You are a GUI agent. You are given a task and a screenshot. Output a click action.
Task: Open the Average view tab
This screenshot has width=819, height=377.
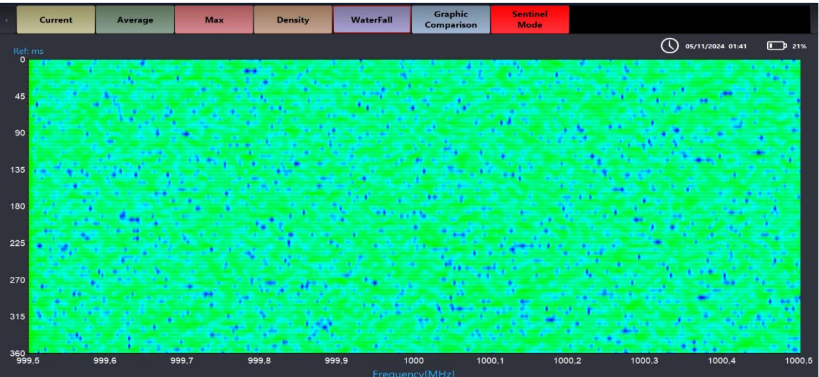tap(135, 20)
